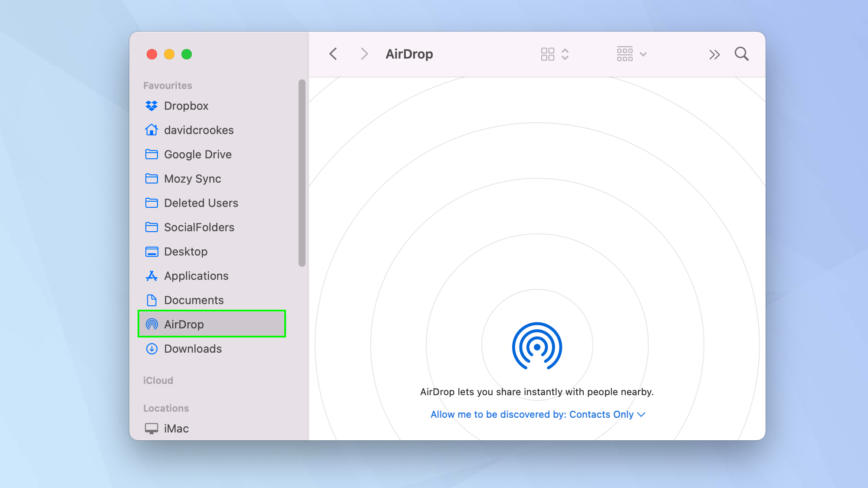The width and height of the screenshot is (868, 488).
Task: Open Dropbox folder
Action: point(185,105)
